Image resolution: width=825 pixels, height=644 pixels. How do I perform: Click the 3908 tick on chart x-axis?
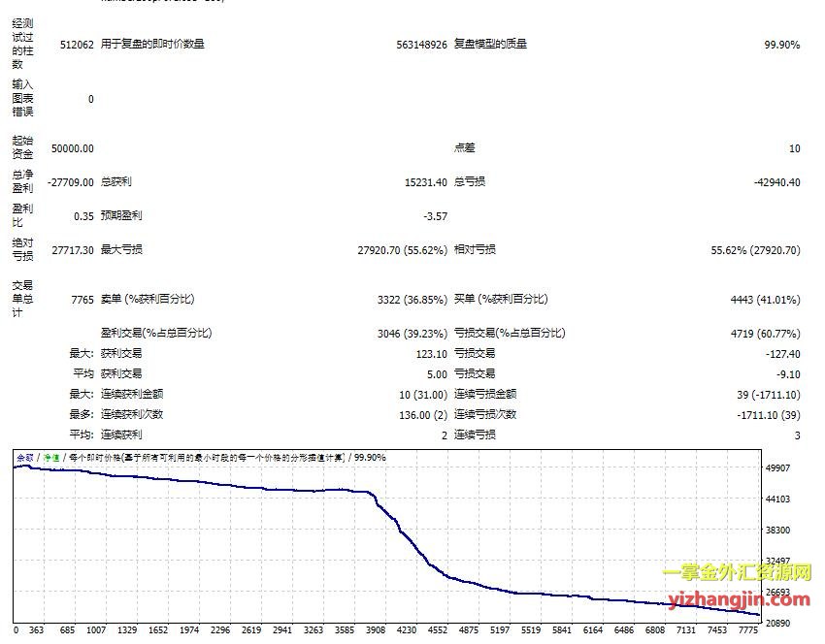tap(376, 629)
